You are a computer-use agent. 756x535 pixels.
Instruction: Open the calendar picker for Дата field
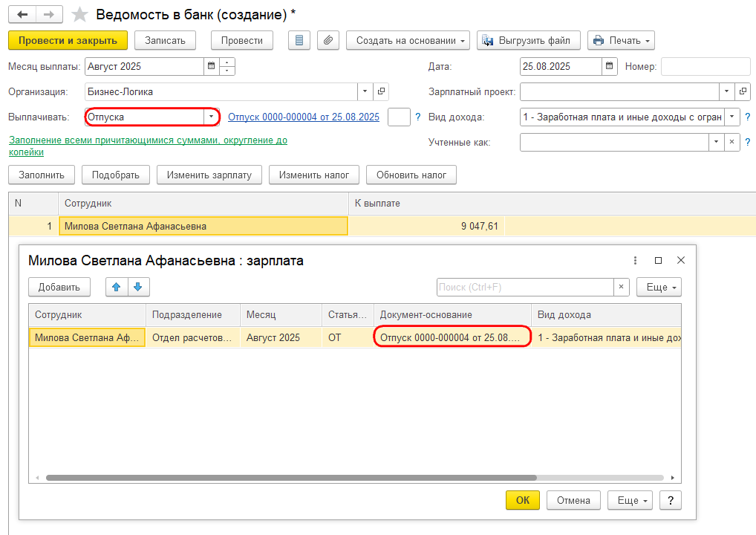pyautogui.click(x=610, y=67)
